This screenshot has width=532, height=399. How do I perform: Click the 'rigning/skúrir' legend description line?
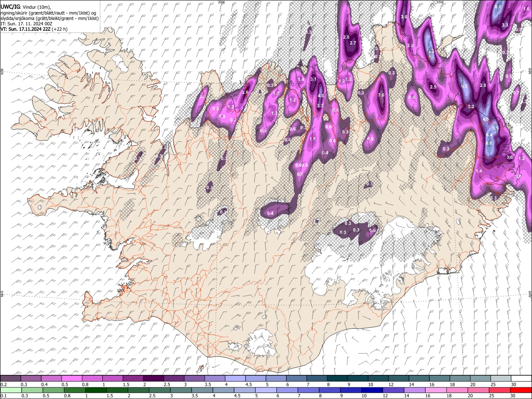pos(48,13)
